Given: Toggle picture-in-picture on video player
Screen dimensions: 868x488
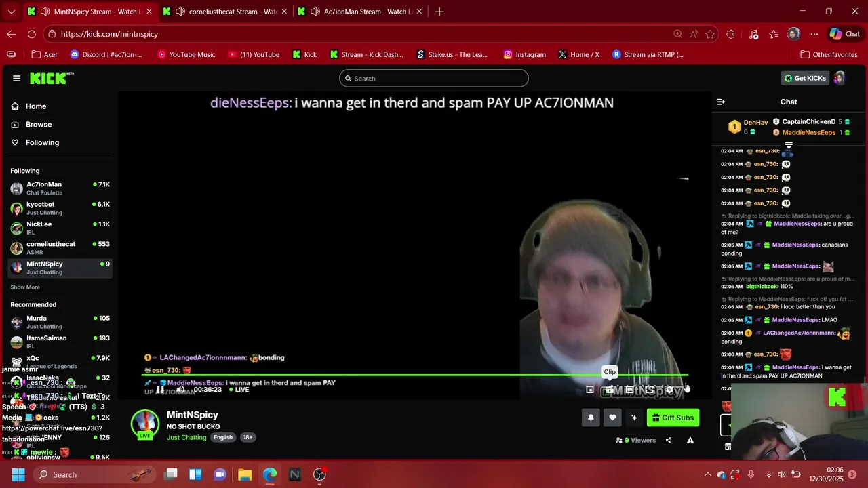Looking at the screenshot, I should tap(590, 390).
